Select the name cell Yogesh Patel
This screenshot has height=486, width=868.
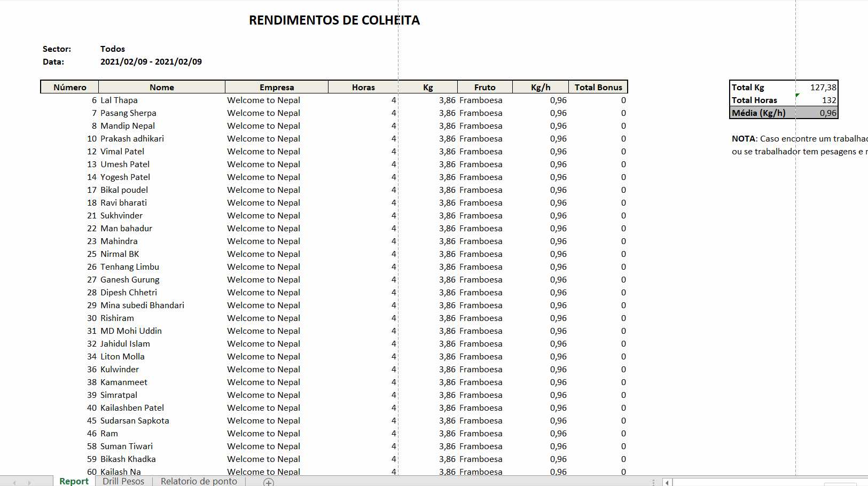tap(125, 177)
